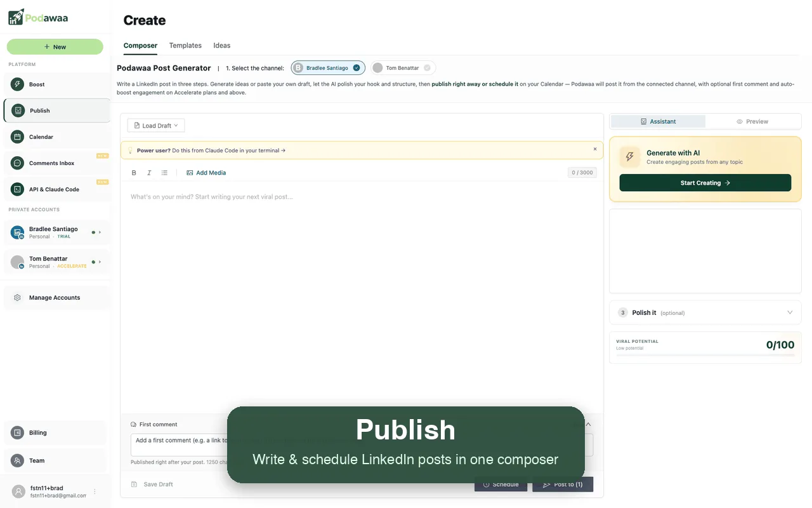Collapse the First comment section chevron
This screenshot has width=812, height=508.
click(588, 425)
